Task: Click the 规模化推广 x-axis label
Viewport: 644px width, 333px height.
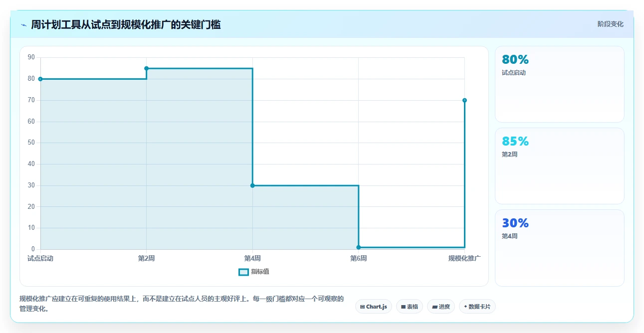Action: 464,258
